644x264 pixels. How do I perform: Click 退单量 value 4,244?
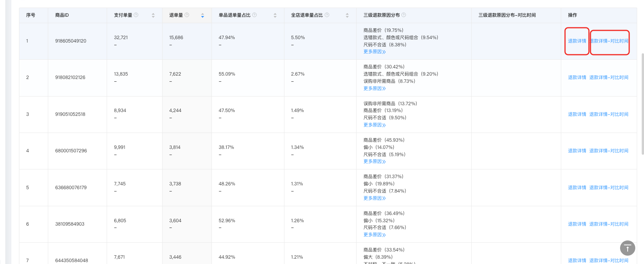(x=175, y=111)
